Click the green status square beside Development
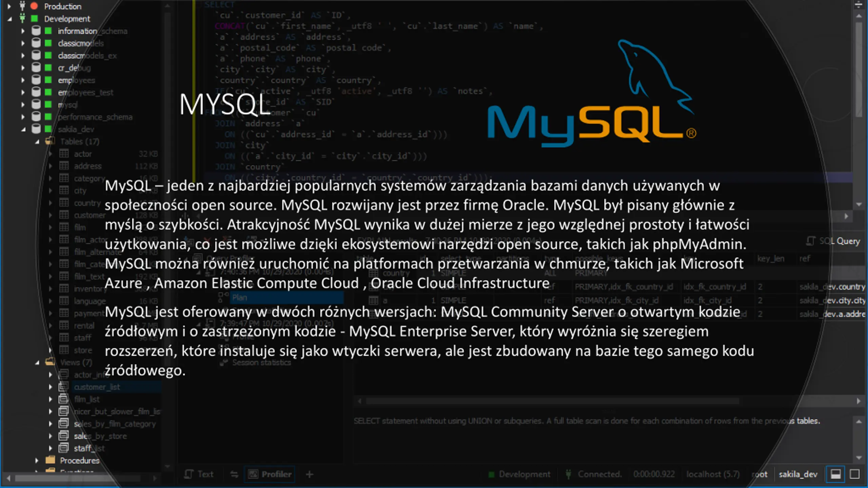This screenshot has height=488, width=868. click(x=34, y=18)
